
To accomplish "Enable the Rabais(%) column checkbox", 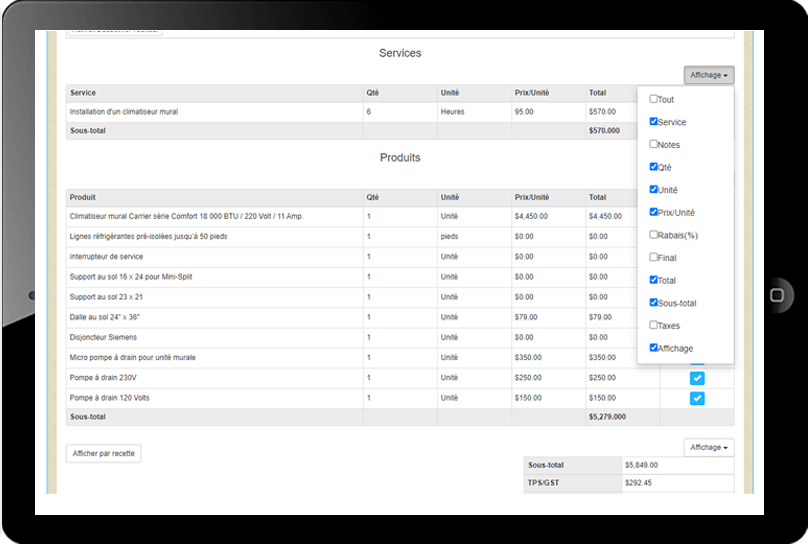I will point(653,235).
